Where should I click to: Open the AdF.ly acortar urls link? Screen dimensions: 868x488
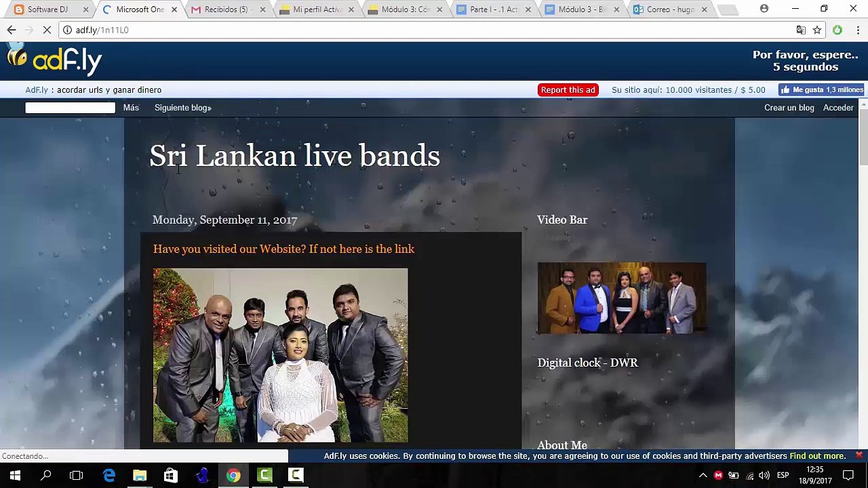coord(94,89)
